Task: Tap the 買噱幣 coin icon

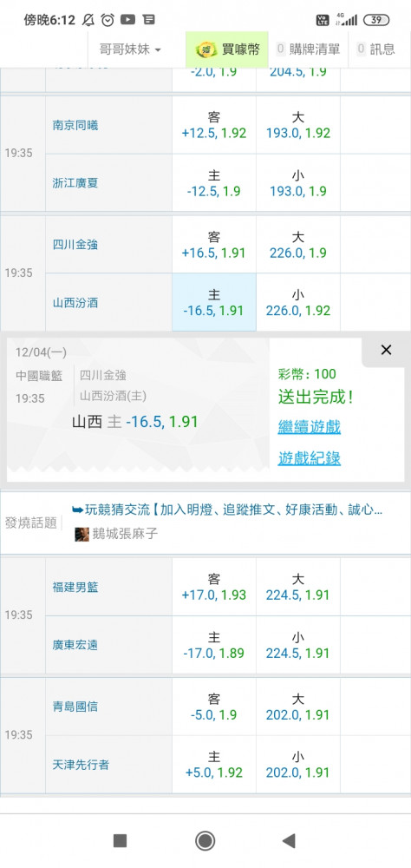Action: pos(206,49)
